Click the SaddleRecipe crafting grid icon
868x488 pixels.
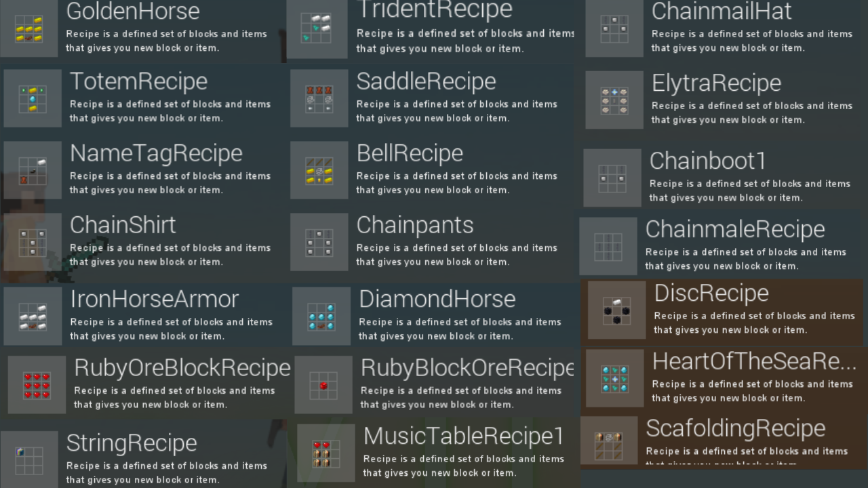pyautogui.click(x=319, y=98)
